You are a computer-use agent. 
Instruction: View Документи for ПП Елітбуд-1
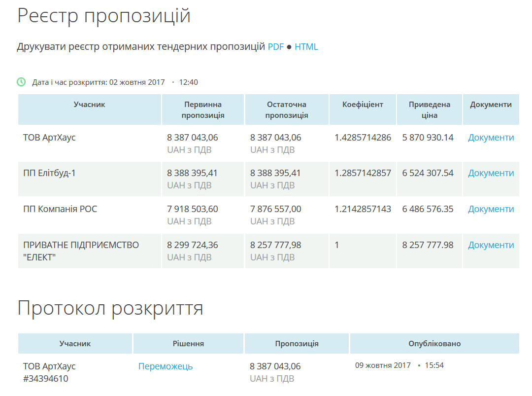491,173
